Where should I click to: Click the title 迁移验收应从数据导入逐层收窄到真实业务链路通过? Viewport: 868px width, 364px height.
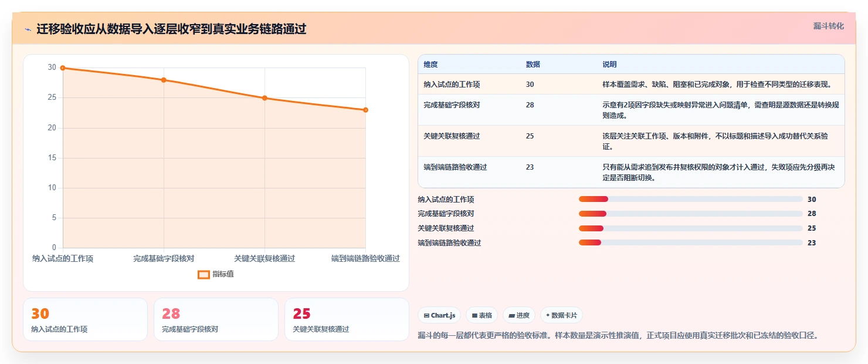(x=171, y=29)
